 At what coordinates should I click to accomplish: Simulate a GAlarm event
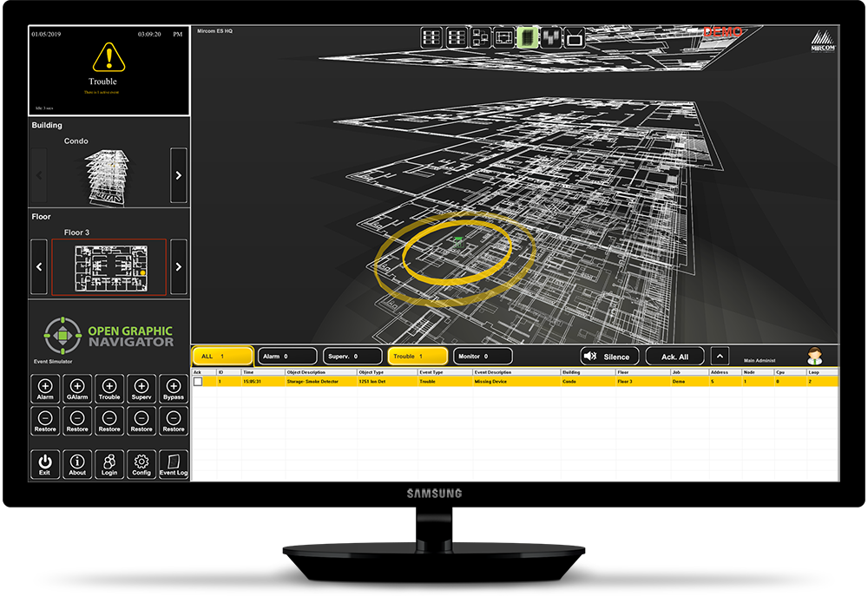[x=77, y=389]
